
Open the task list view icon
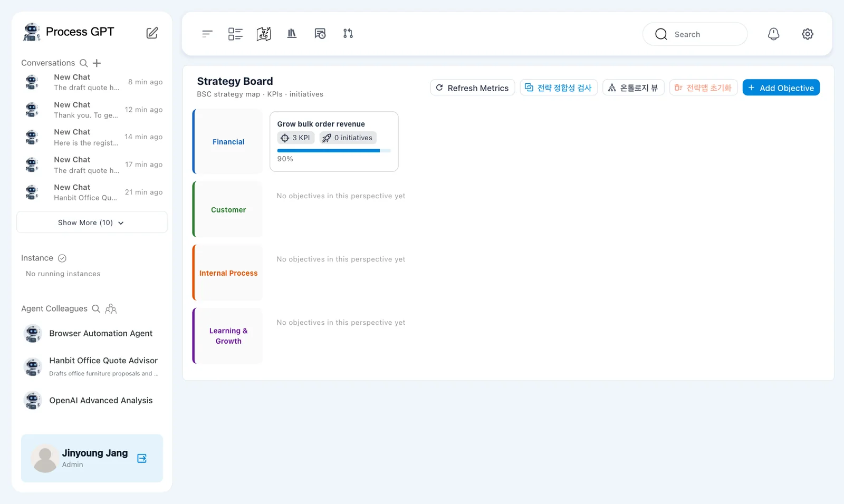[x=235, y=34]
